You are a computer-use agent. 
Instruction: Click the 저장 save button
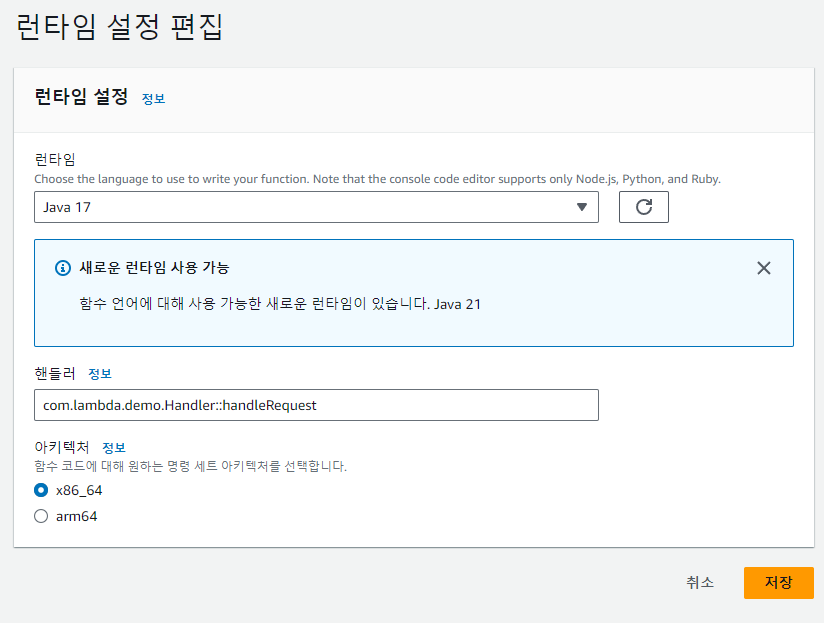pos(779,583)
